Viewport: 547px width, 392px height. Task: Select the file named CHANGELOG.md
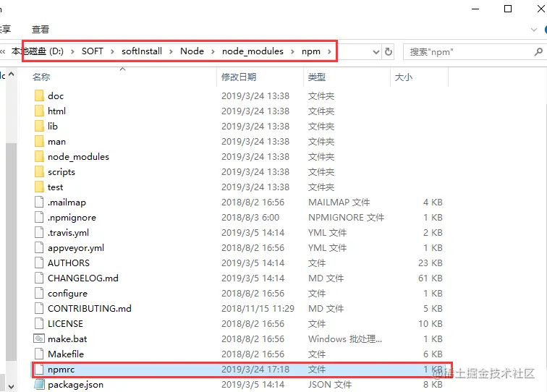click(x=83, y=278)
